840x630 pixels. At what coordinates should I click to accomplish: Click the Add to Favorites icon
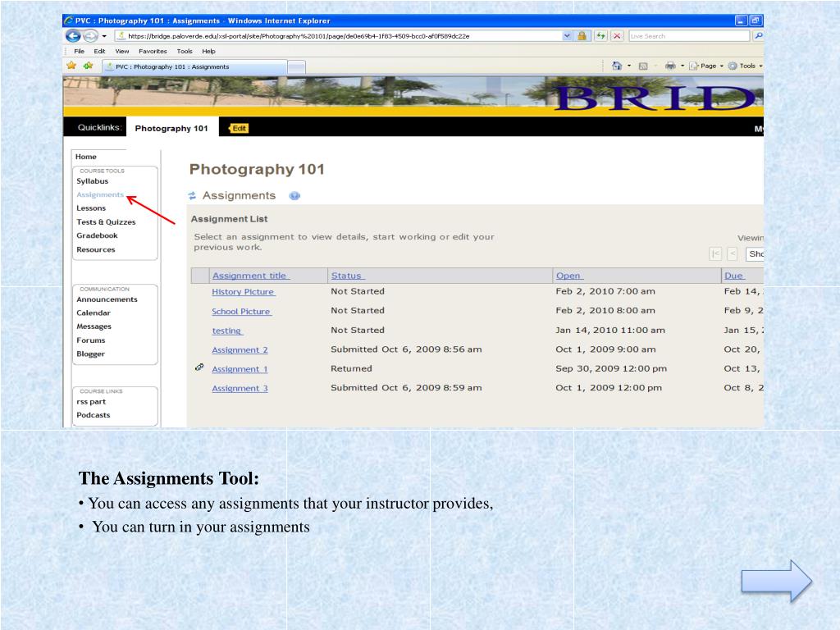pyautogui.click(x=89, y=66)
